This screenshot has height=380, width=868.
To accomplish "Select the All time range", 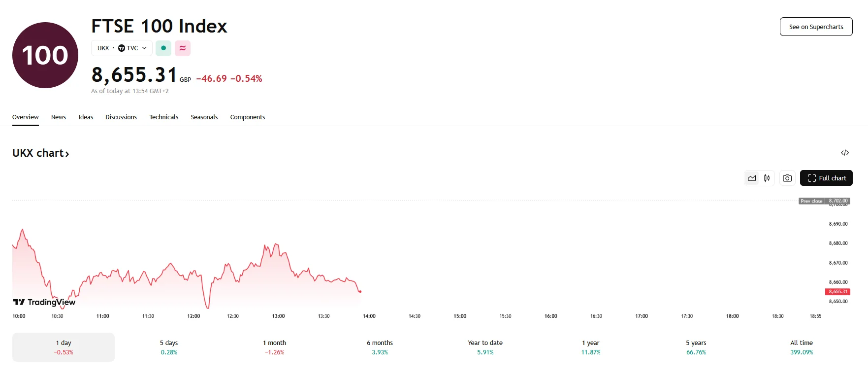I will pyautogui.click(x=802, y=347).
